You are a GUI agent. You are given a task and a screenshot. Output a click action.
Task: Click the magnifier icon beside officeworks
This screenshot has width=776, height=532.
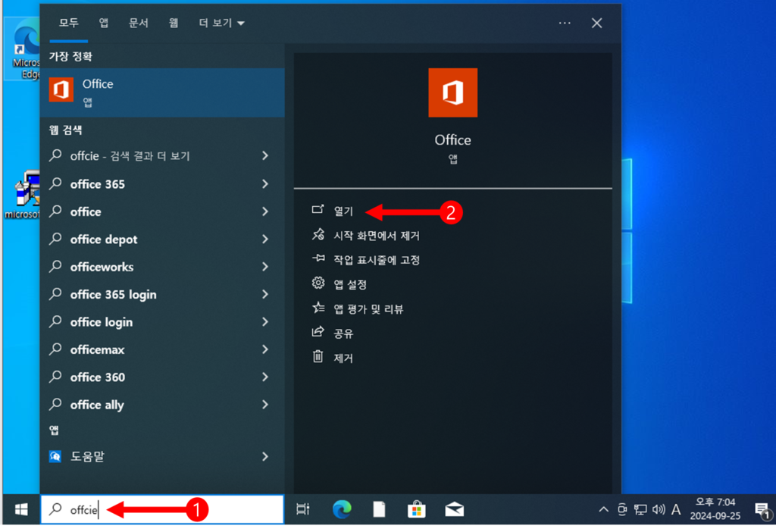tap(56, 266)
